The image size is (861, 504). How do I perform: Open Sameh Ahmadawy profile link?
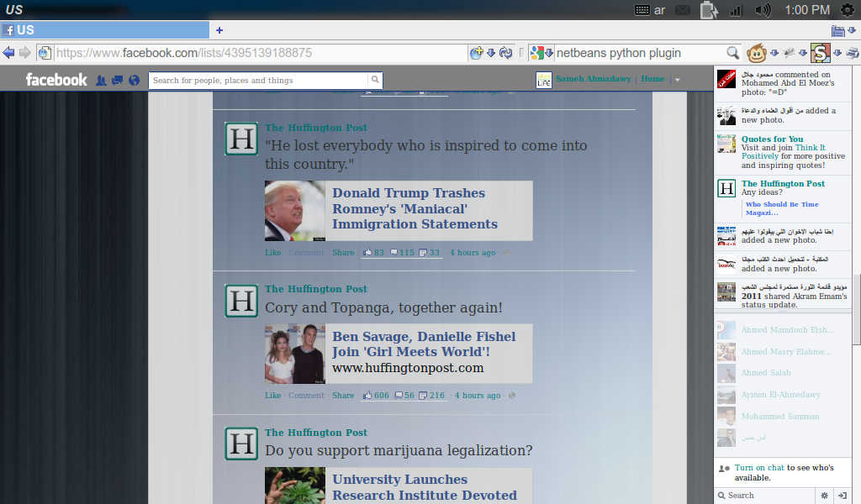point(593,79)
